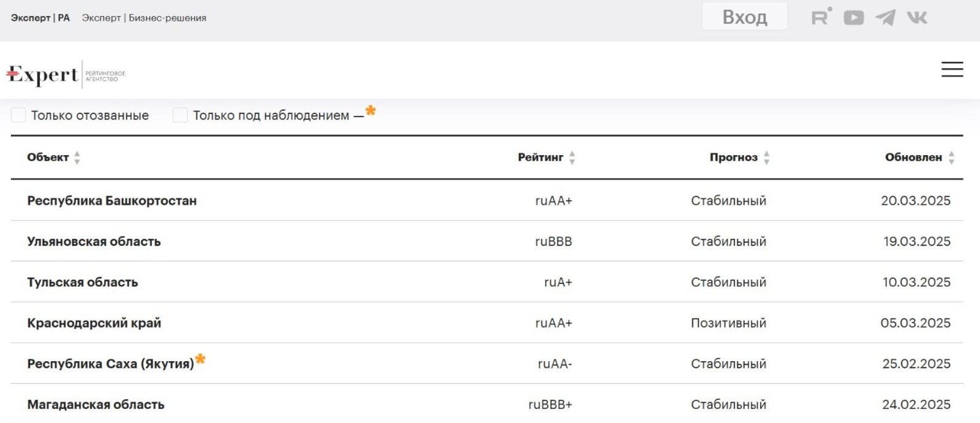Open the VK social icon
Screen dimensions: 980x423
point(917,18)
